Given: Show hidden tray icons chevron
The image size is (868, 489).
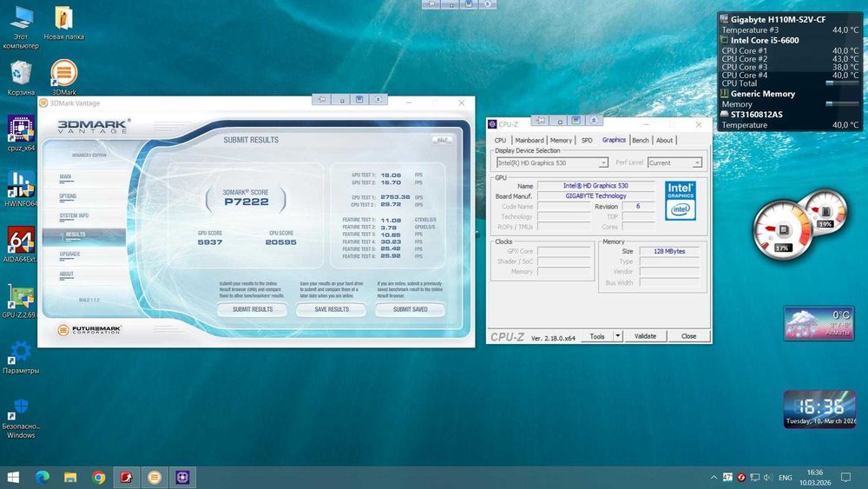Looking at the screenshot, I should pyautogui.click(x=713, y=478).
